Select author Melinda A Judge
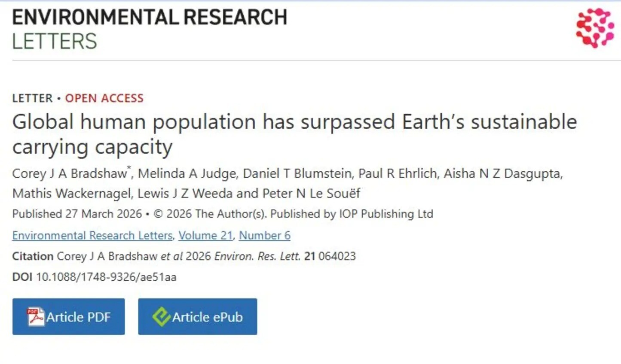621x364 pixels. point(187,173)
